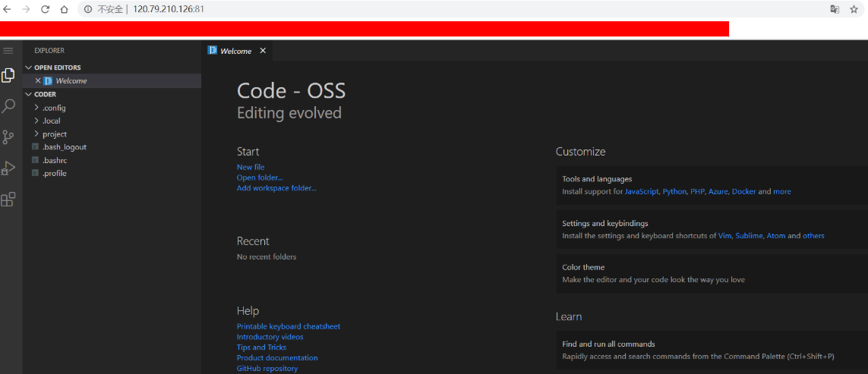
Task: Click the browser forward arrow
Action: pos(26,9)
